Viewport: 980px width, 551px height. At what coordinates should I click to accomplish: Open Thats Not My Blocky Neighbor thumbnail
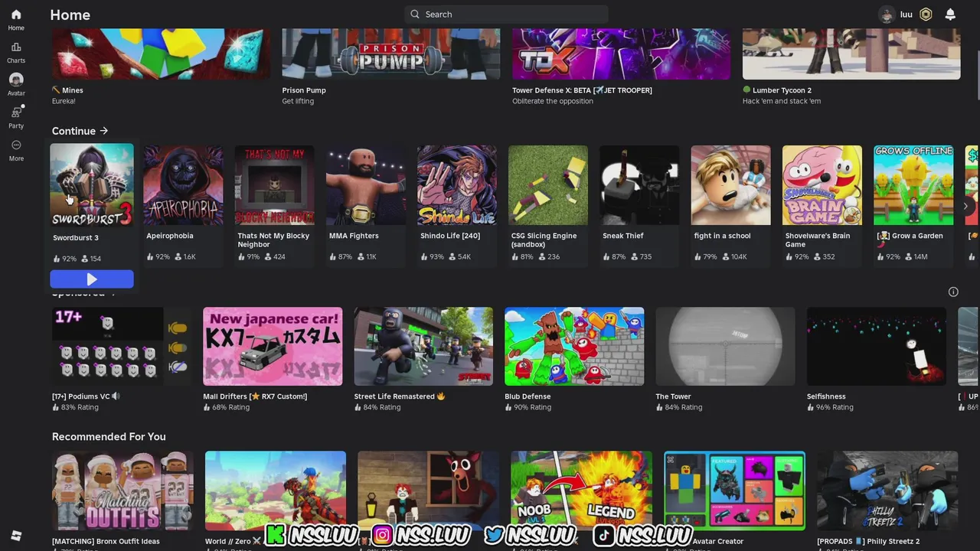click(274, 185)
